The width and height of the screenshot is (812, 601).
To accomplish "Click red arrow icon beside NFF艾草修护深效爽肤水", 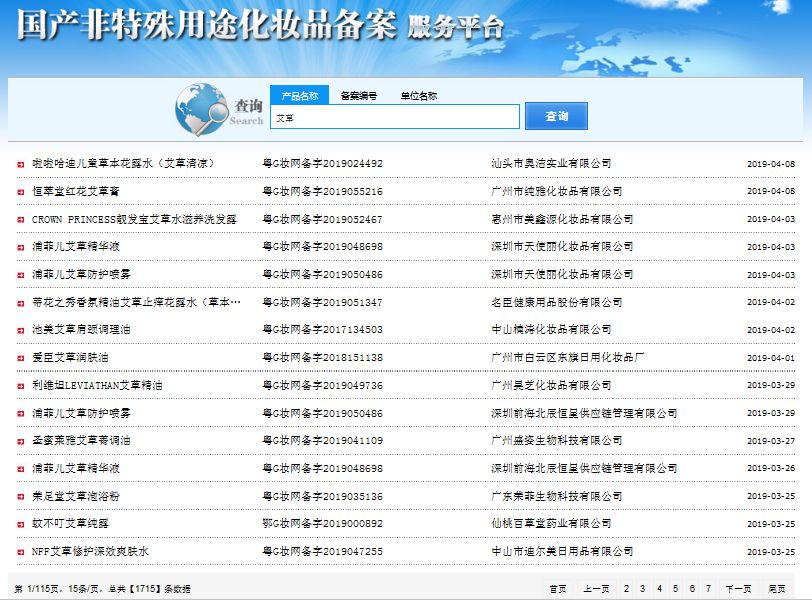I will [20, 552].
